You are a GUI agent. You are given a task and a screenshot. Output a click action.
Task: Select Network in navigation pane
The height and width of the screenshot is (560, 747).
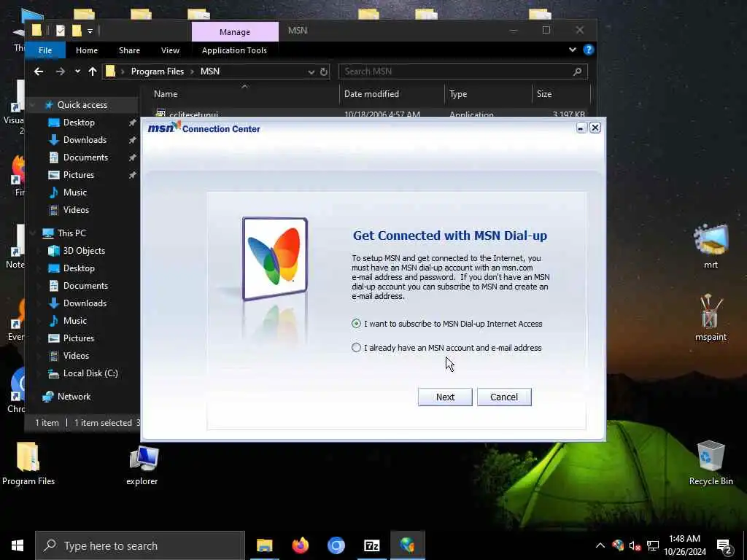click(74, 396)
